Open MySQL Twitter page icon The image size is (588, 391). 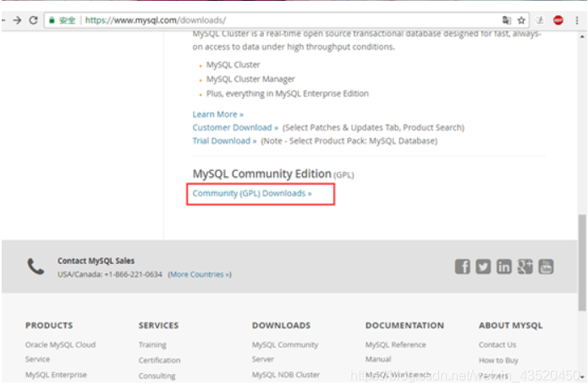click(483, 267)
